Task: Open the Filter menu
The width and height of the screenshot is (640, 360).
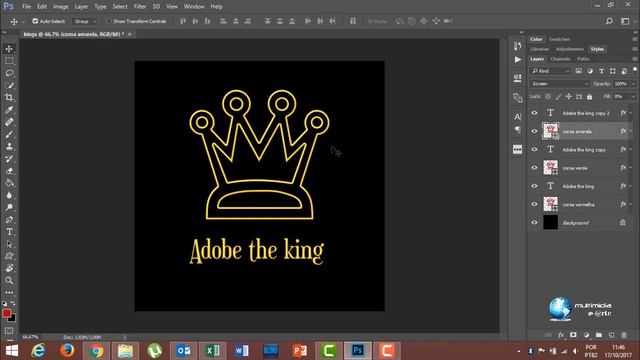Action: pyautogui.click(x=140, y=7)
